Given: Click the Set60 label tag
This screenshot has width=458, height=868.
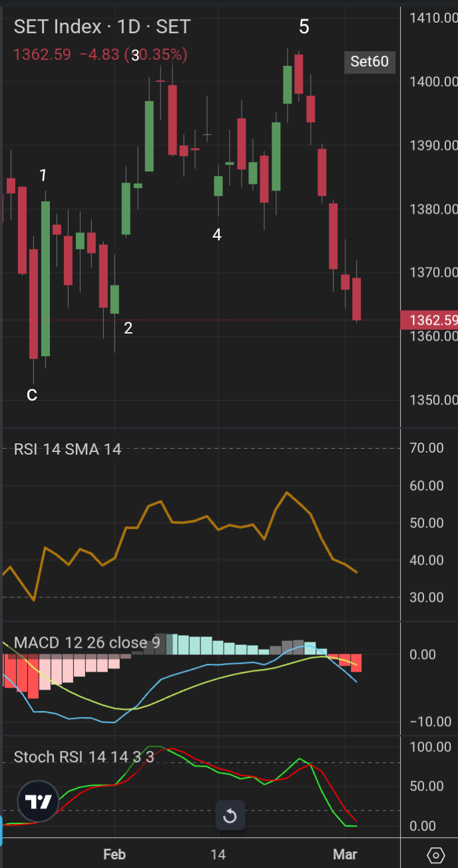Looking at the screenshot, I should pos(369,62).
